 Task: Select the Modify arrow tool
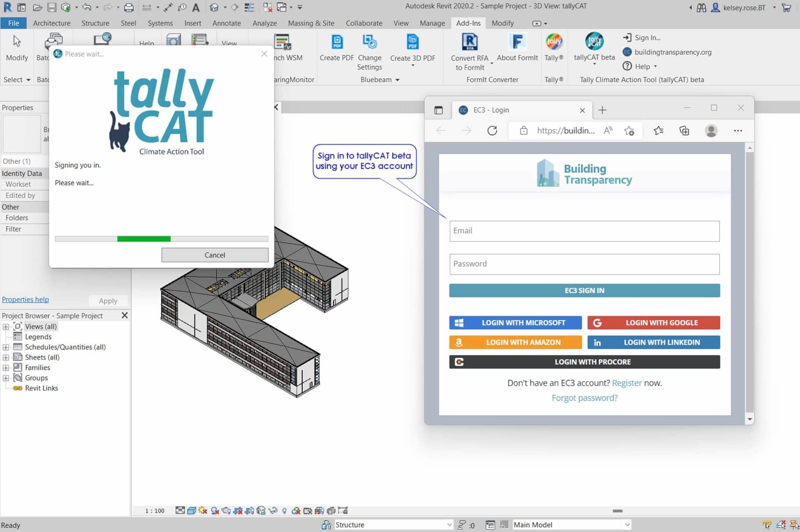tap(17, 43)
